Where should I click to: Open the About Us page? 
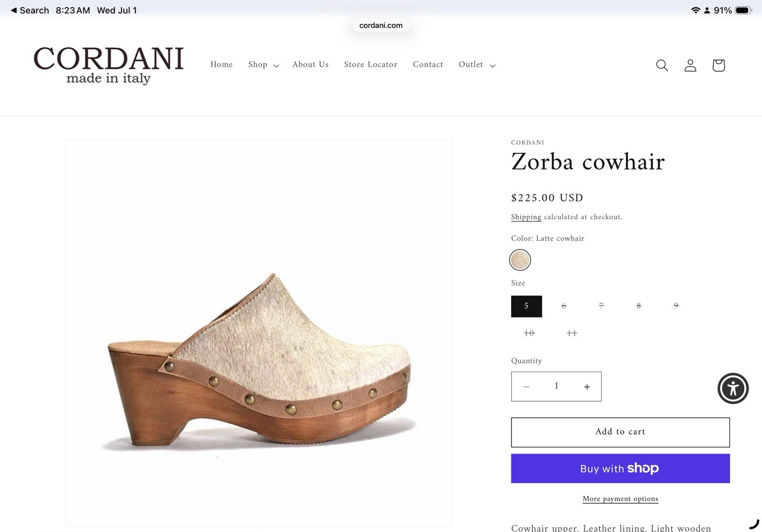pyautogui.click(x=310, y=65)
